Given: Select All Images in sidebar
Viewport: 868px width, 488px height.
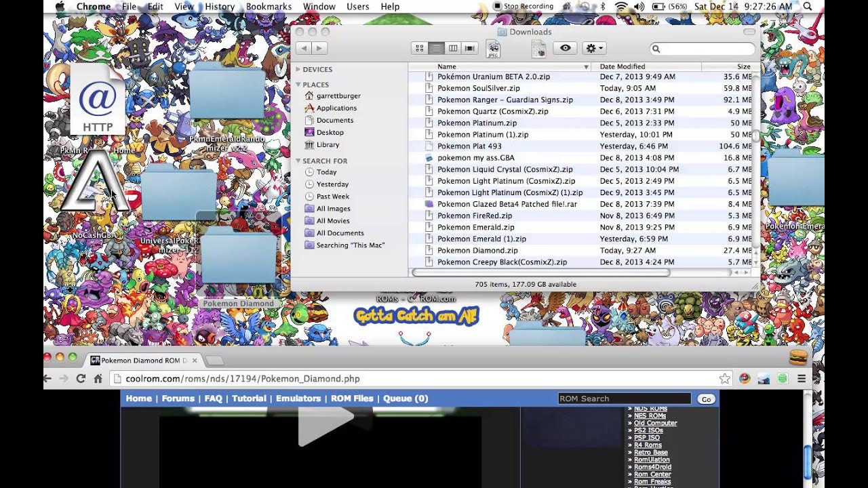Looking at the screenshot, I should coord(328,209).
